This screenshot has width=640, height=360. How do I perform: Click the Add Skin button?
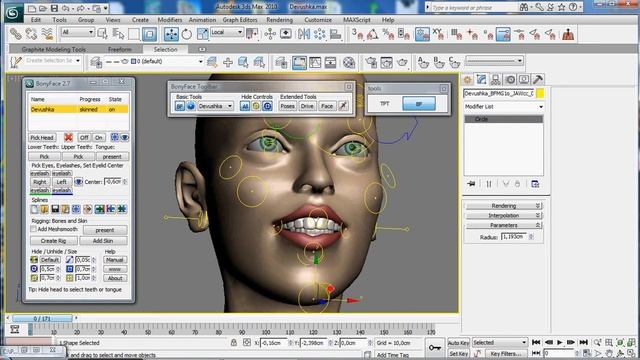103,241
